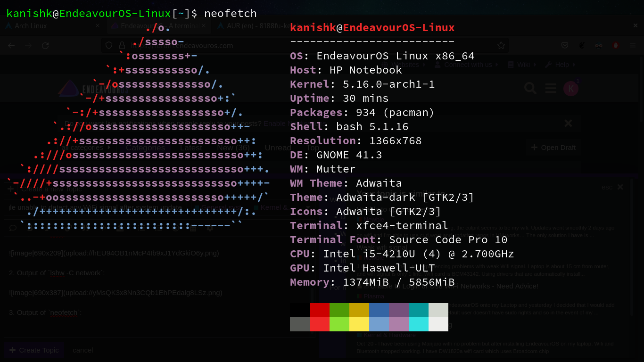Click the 'OS: EndeavourOS Linux x86_64' line
The height and width of the screenshot is (362, 644).
pos(382,56)
